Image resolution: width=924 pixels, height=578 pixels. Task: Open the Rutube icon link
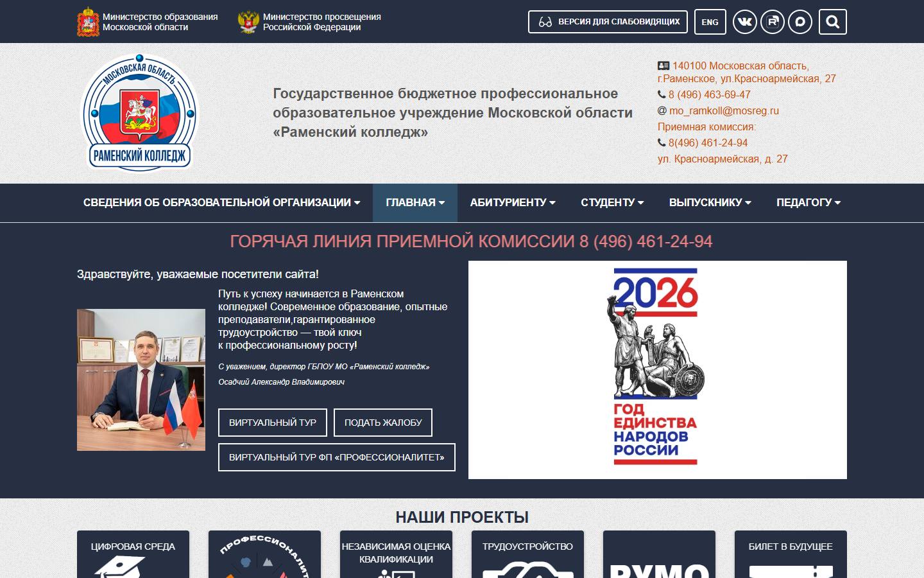[x=773, y=22]
